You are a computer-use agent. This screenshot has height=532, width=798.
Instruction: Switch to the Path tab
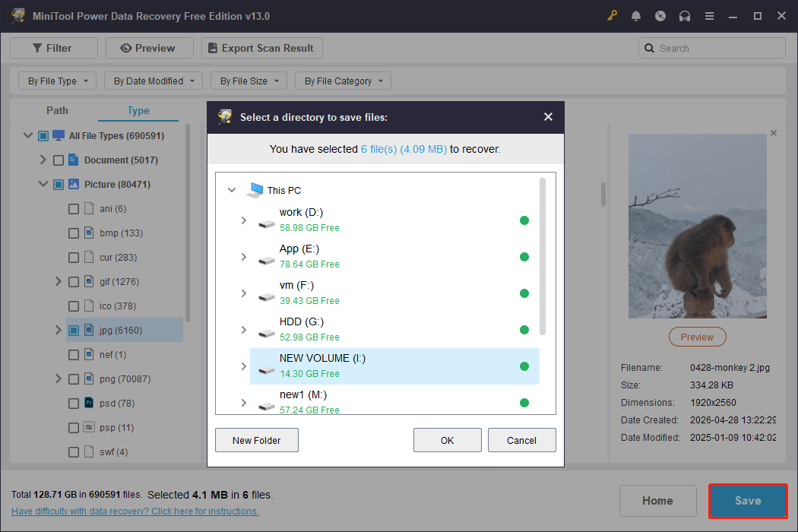pos(57,110)
